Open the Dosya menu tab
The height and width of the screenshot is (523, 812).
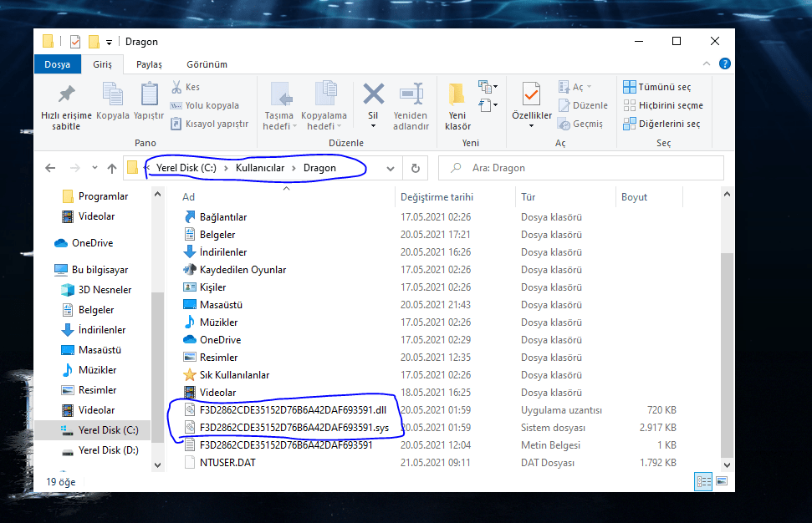[58, 64]
